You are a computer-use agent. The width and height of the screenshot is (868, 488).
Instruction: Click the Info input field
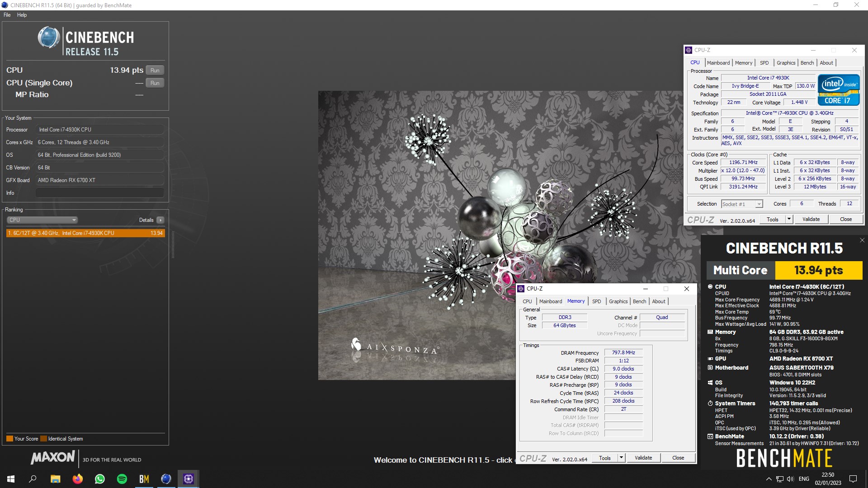(99, 193)
